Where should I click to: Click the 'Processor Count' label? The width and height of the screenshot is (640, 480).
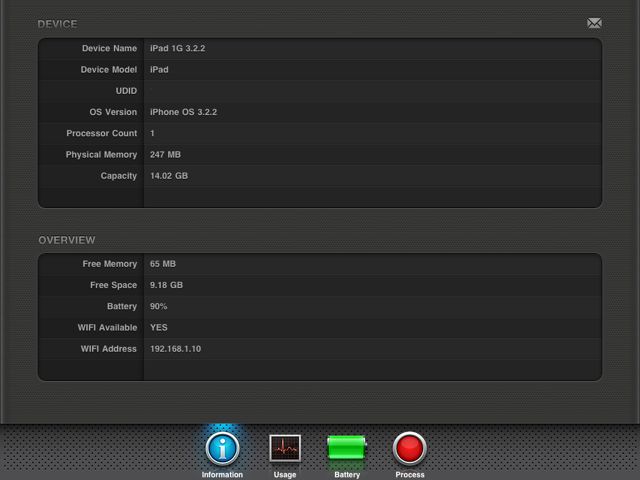pyautogui.click(x=102, y=133)
